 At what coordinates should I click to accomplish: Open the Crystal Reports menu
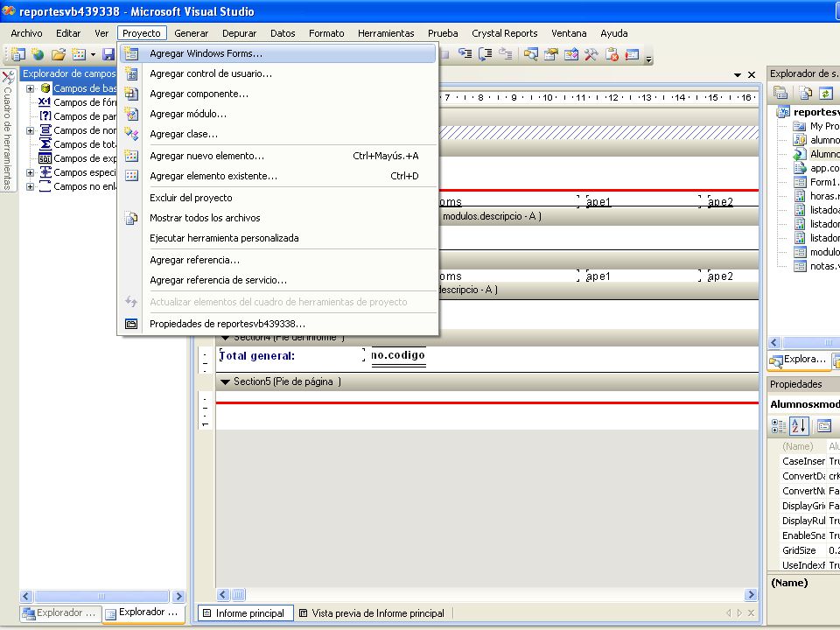coord(505,33)
